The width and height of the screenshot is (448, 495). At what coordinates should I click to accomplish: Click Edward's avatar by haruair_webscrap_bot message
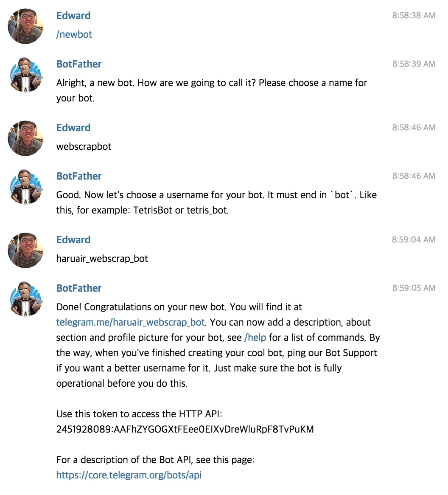pyautogui.click(x=25, y=250)
